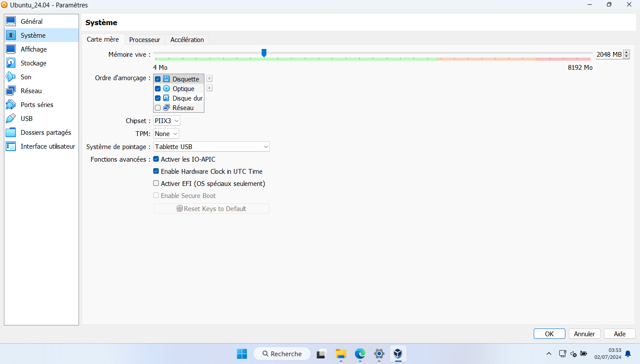Uncheck Optique boot device
Screen dimensions: 640x364
[158, 88]
